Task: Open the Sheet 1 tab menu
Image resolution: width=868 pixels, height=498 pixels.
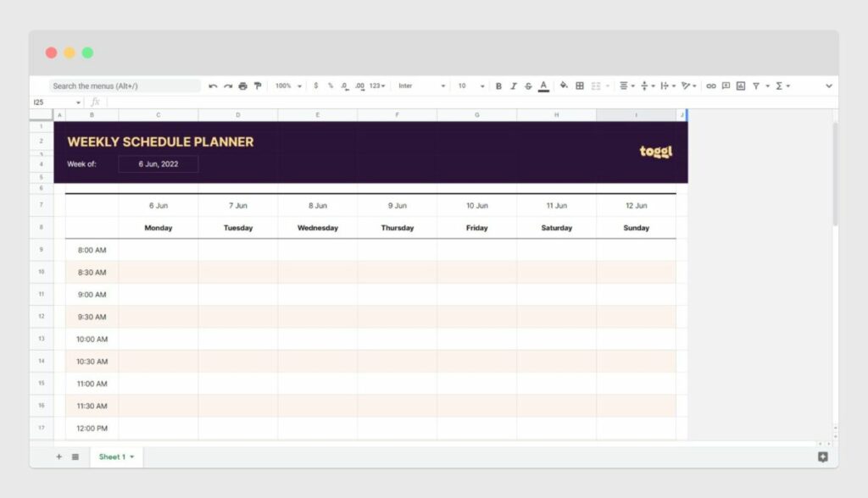Action: (x=131, y=456)
